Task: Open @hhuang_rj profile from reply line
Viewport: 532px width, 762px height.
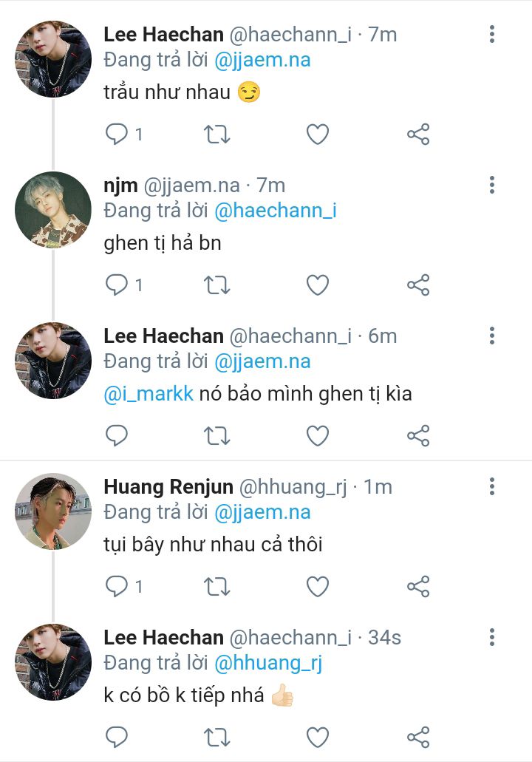Action: (268, 663)
